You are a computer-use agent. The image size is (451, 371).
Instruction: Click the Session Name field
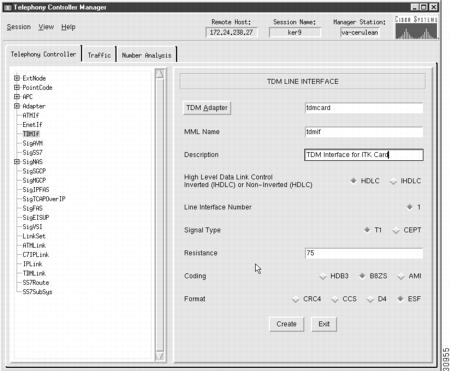click(295, 33)
